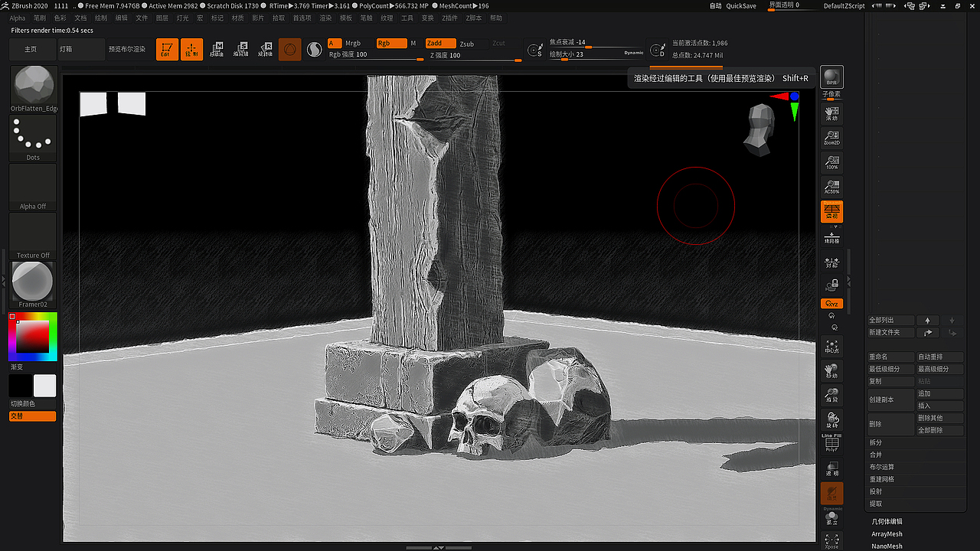This screenshot has height=551, width=980.
Task: Select the Scroll (滚动) canvas tool
Action: [x=831, y=115]
